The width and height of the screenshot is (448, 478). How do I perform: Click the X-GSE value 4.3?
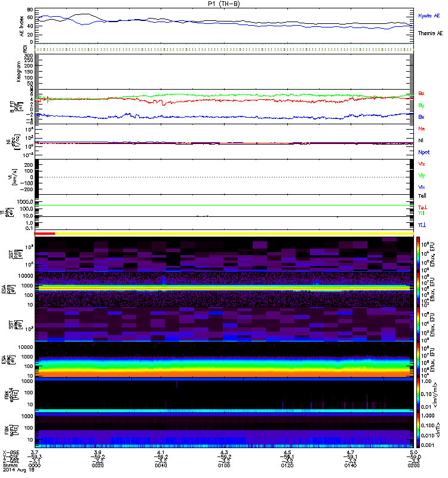coord(224,452)
